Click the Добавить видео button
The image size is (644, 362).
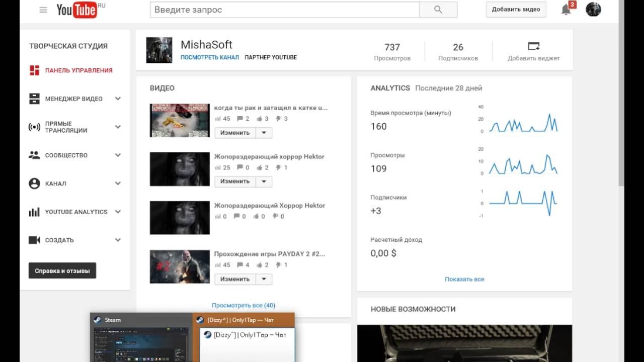point(516,9)
